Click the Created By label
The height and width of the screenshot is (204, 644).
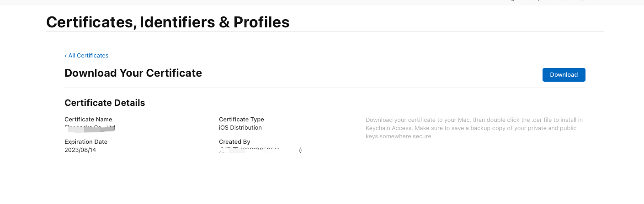click(x=234, y=142)
